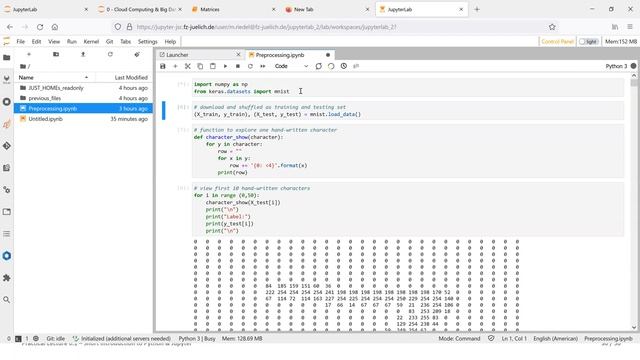Switch to Cloud Computing & Big Data browser tab

coord(140,9)
